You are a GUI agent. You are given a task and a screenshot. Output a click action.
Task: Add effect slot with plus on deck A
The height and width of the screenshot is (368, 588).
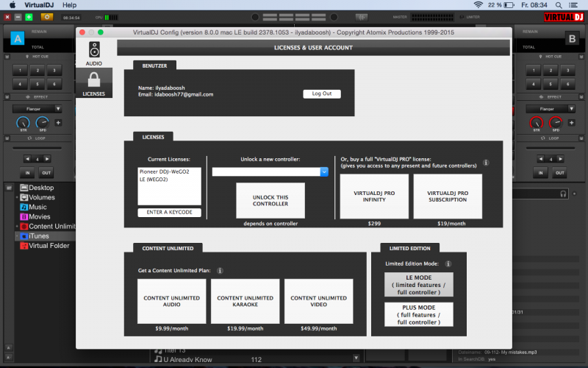tap(58, 123)
